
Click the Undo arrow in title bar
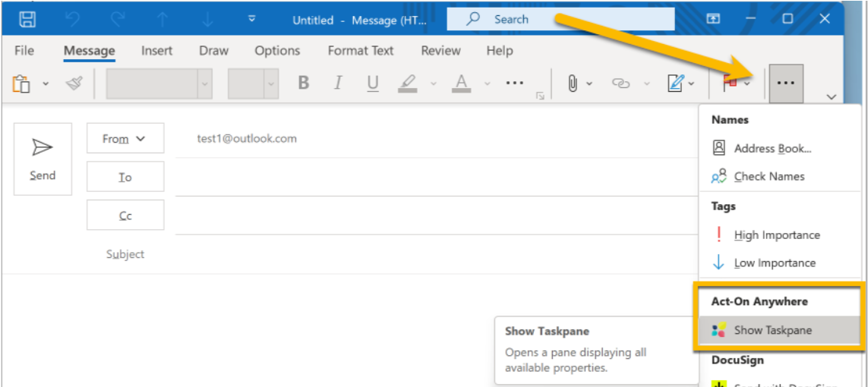click(x=73, y=20)
